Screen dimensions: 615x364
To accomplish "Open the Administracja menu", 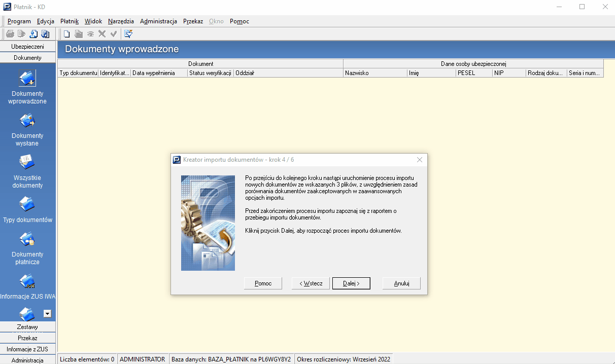I will click(x=158, y=21).
